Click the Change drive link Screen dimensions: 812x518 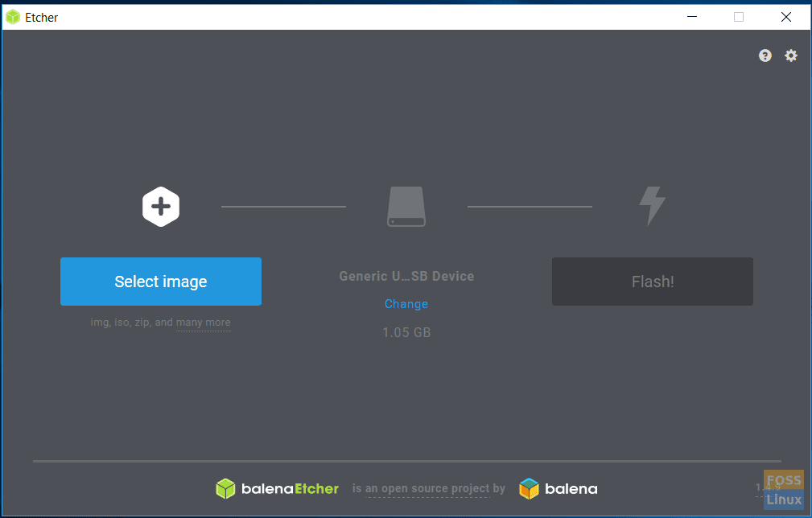point(406,304)
